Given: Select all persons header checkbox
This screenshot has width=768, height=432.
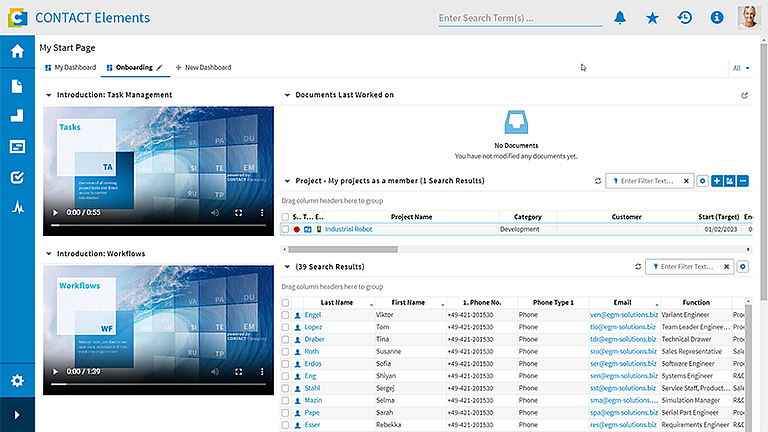Looking at the screenshot, I should coord(285,303).
